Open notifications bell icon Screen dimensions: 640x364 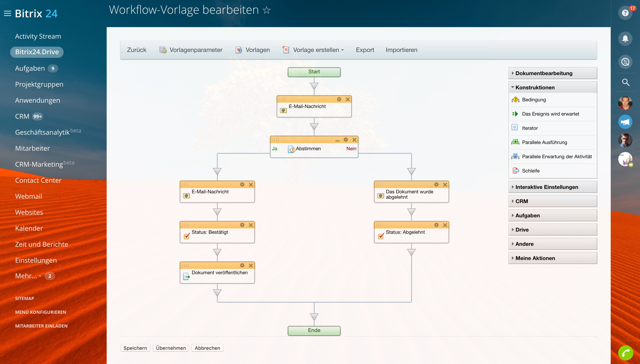(625, 38)
